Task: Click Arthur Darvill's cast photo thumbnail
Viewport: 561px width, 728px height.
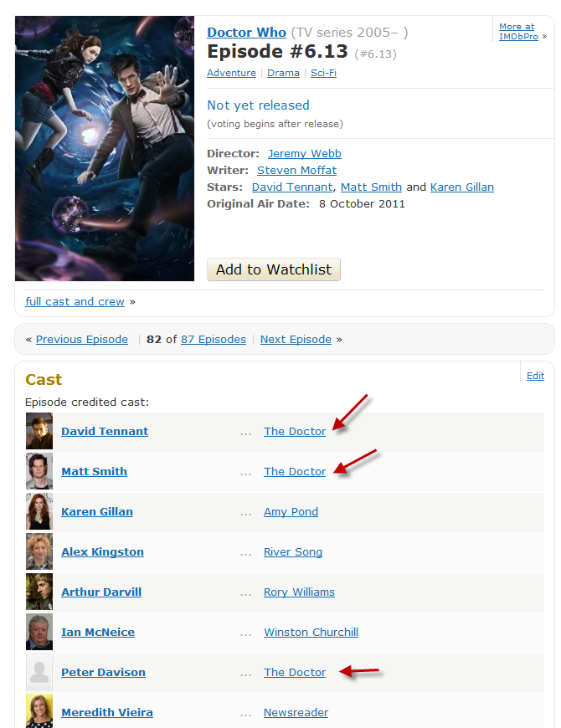Action: tap(39, 592)
